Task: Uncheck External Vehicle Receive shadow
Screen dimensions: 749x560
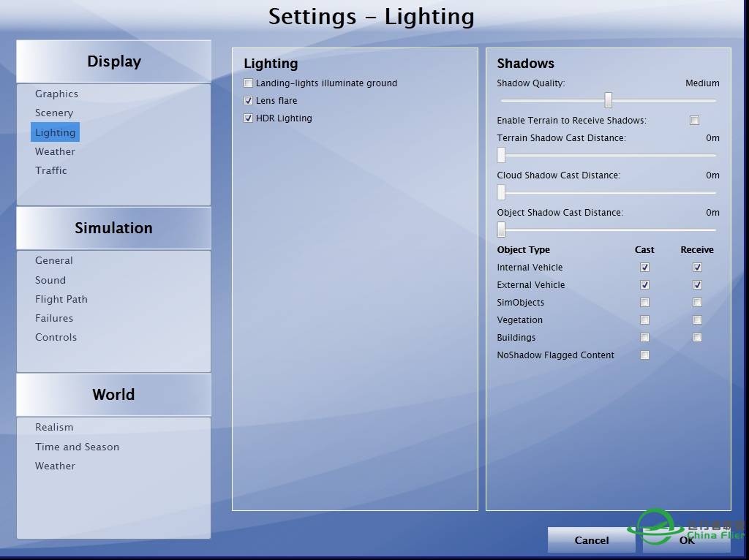Action: (697, 285)
